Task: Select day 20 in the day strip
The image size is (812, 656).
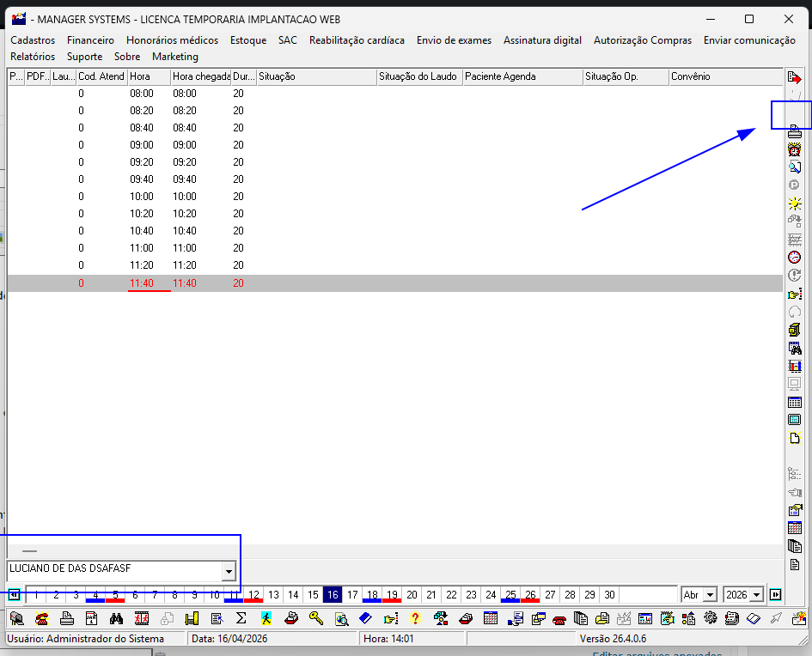Action: (412, 595)
